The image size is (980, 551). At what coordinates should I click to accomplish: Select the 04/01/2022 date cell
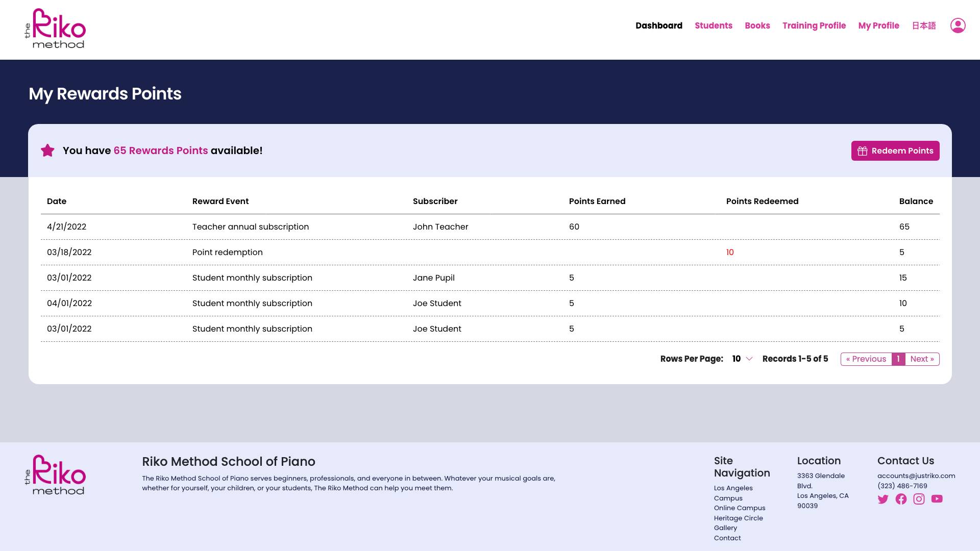(69, 303)
